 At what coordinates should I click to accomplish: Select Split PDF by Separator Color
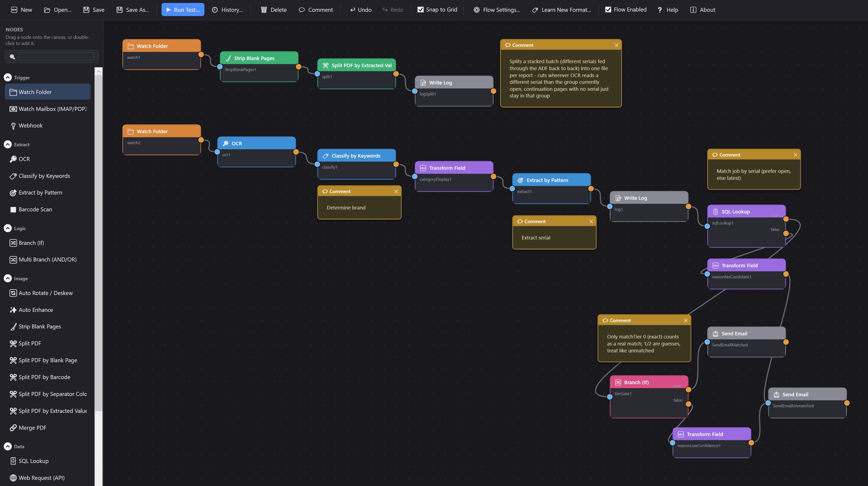click(x=47, y=394)
